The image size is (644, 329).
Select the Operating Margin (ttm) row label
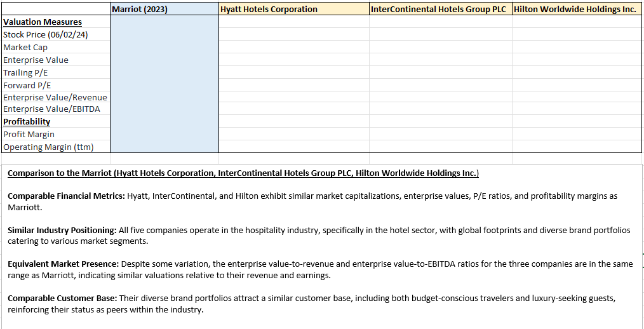click(56, 147)
